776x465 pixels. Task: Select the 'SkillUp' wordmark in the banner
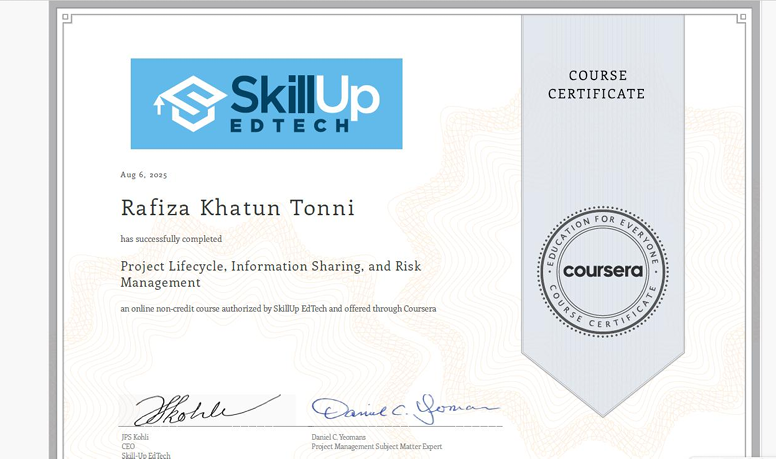(x=304, y=96)
